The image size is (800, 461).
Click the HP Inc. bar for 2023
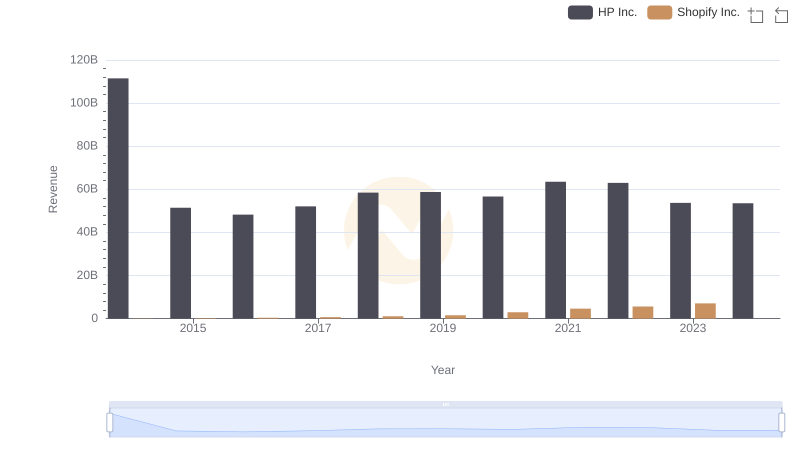(x=681, y=261)
